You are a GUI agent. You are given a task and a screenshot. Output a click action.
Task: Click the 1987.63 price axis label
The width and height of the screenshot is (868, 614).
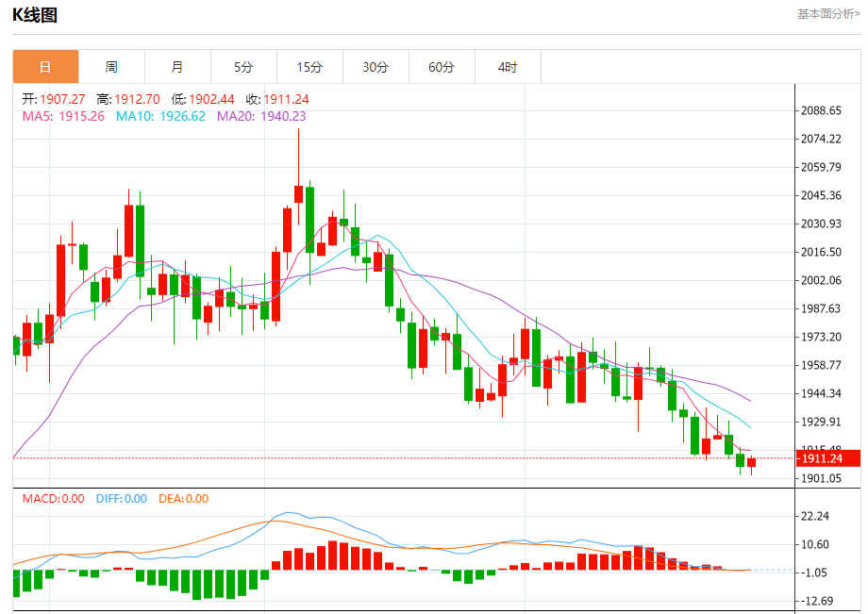tap(821, 308)
